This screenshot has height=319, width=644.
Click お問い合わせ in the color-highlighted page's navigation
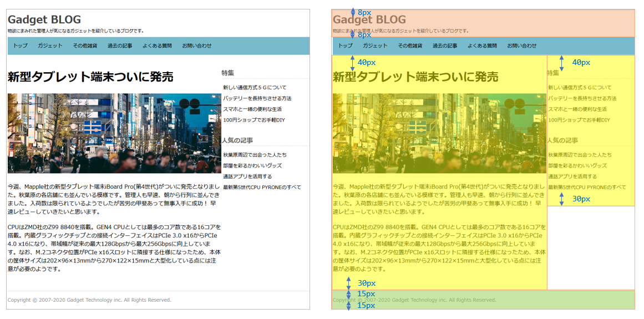pos(521,46)
